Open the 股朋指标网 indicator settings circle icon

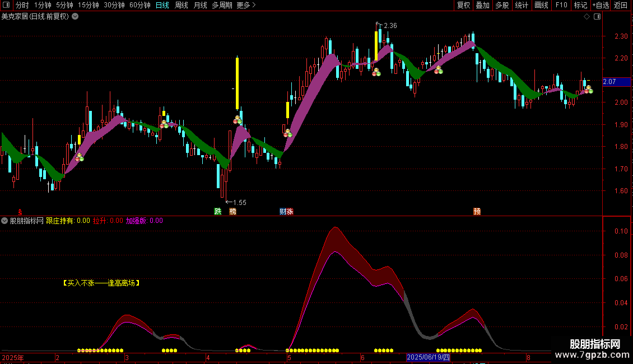(x=4, y=221)
